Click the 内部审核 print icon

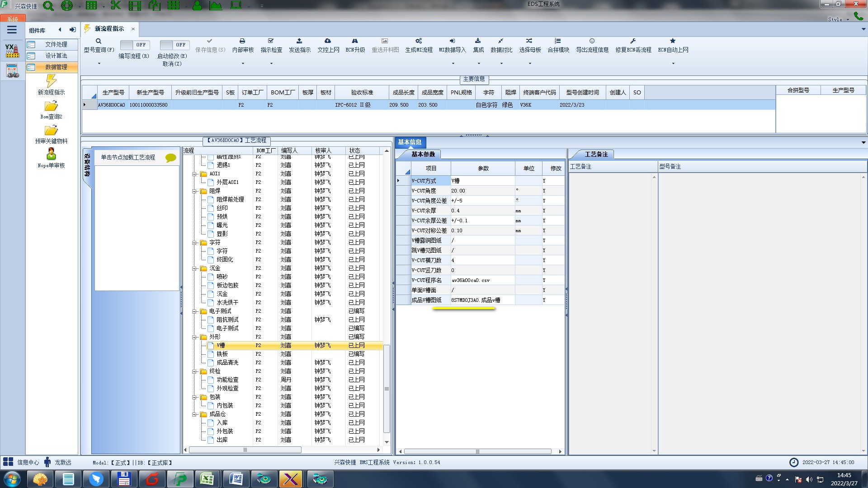[x=242, y=41]
